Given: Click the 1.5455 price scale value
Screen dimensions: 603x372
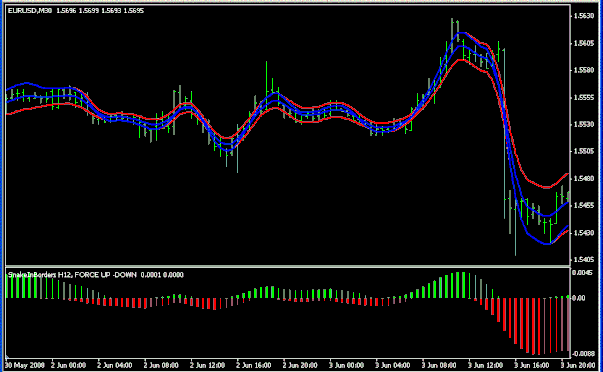Looking at the screenshot, I should pos(584,205).
